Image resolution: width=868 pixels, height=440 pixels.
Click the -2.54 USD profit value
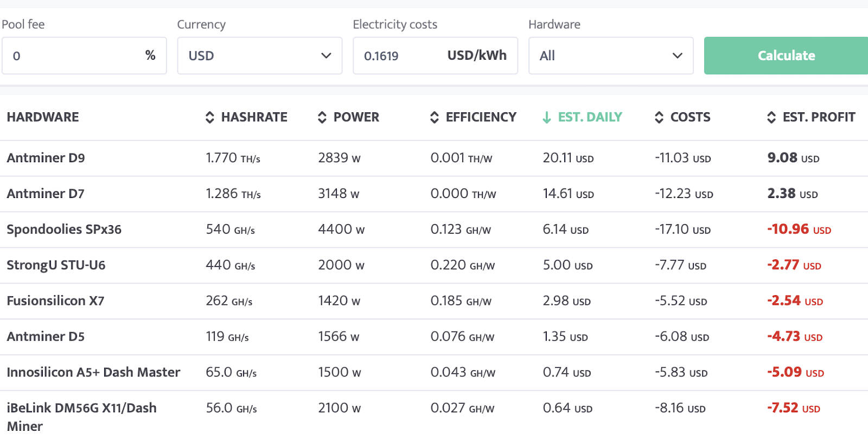click(795, 301)
